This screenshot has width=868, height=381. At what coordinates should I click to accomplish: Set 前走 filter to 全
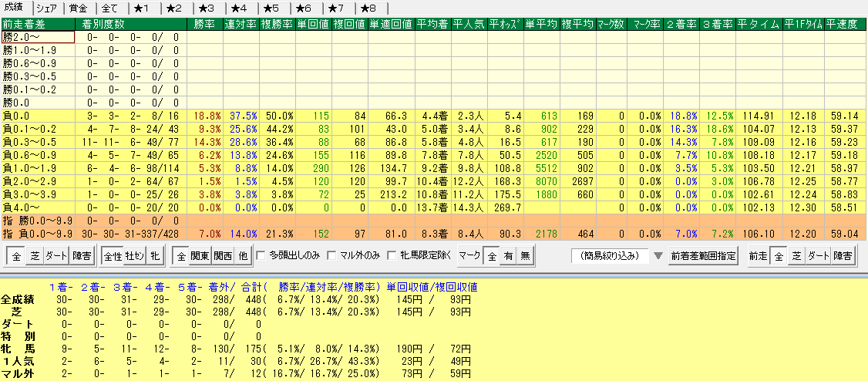coord(779,256)
